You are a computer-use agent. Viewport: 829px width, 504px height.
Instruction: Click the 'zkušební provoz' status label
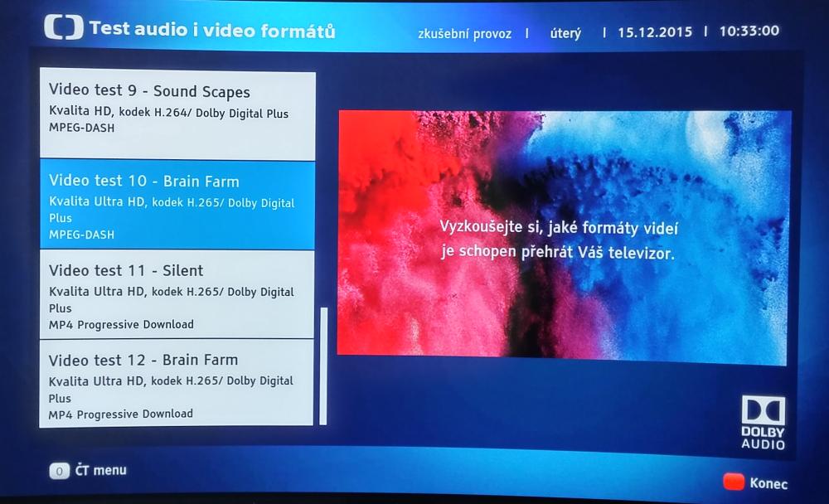coord(466,33)
